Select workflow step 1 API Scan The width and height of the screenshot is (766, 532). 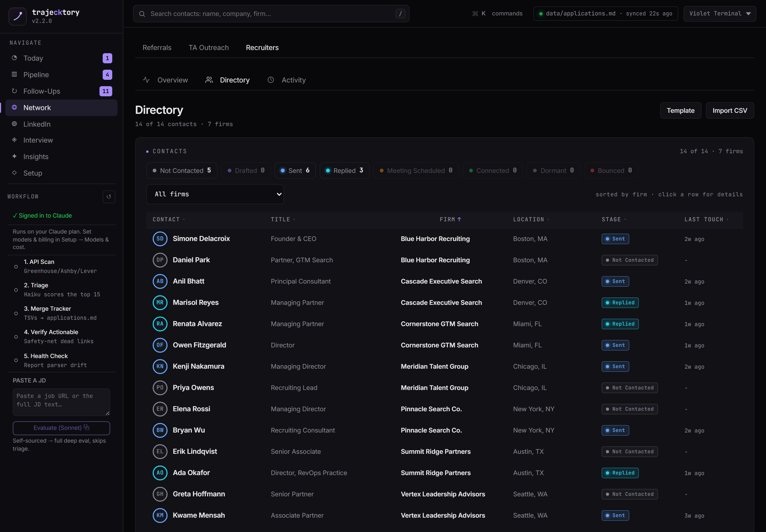click(x=62, y=266)
